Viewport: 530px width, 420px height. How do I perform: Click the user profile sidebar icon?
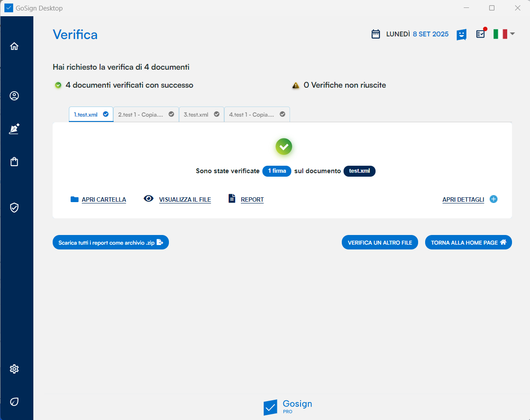pyautogui.click(x=14, y=96)
